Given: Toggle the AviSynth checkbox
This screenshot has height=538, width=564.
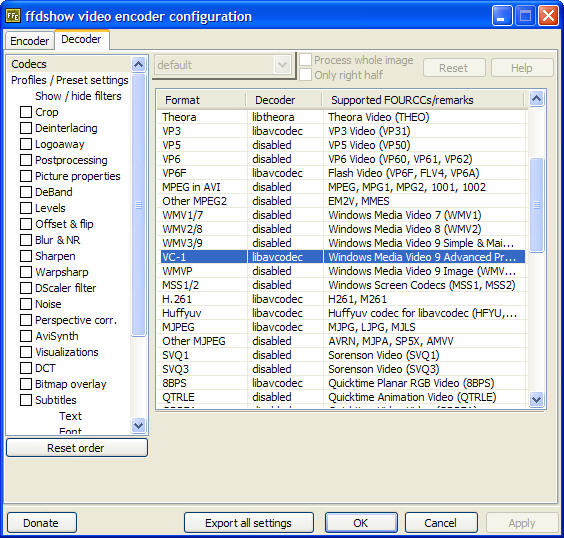Looking at the screenshot, I should click(26, 336).
